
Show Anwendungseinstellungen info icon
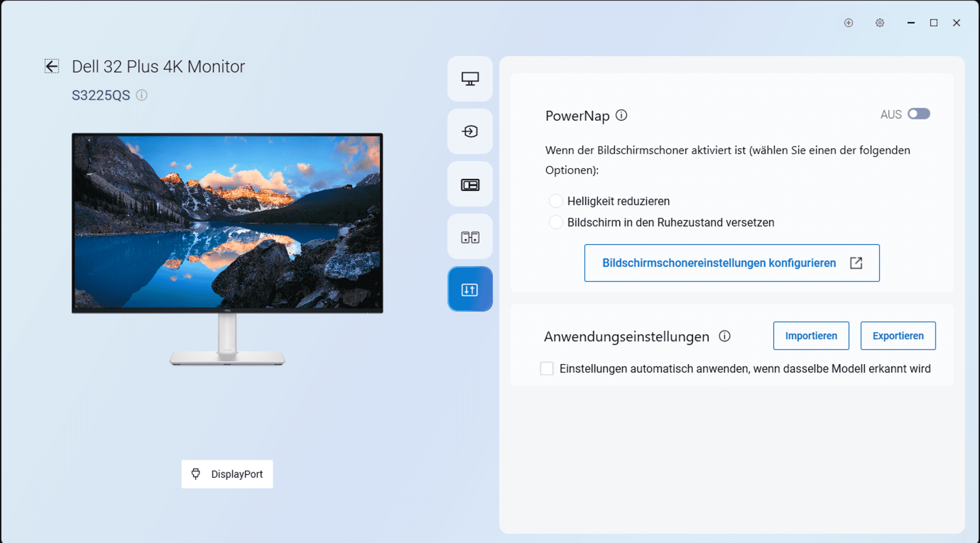click(x=725, y=336)
